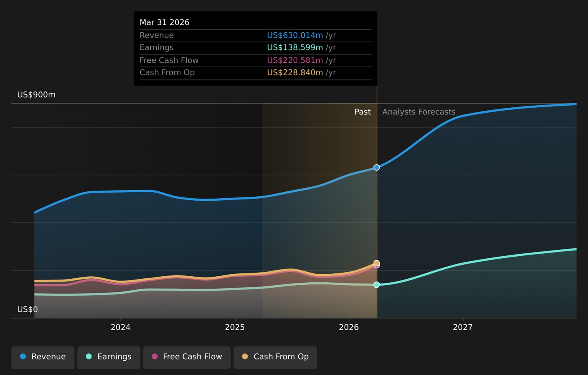Click the 2024 x-axis label
This screenshot has width=588, height=375.
click(120, 327)
